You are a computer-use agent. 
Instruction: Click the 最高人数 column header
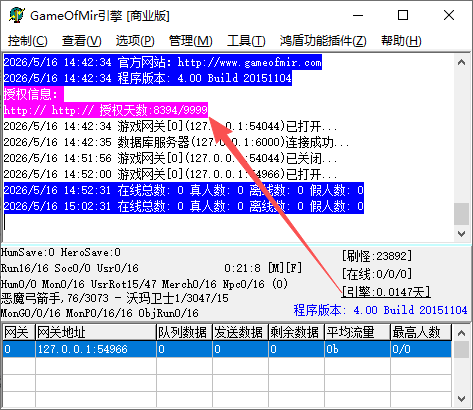click(421, 332)
